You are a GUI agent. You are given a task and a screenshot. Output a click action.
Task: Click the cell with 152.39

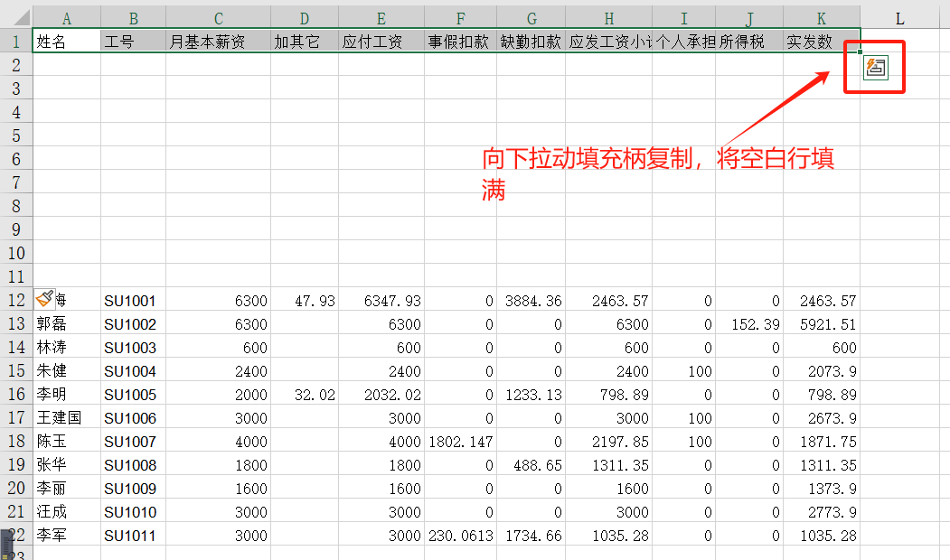click(x=749, y=323)
